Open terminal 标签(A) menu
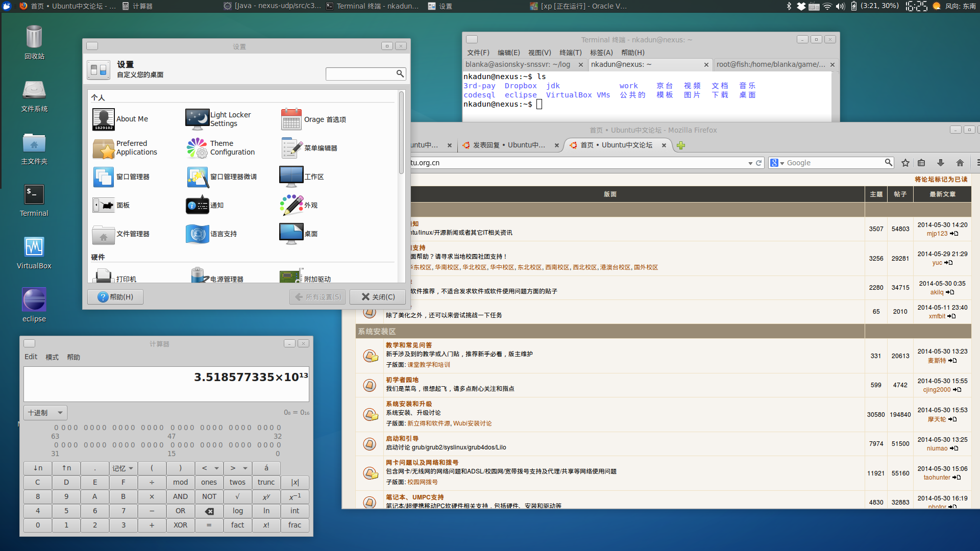This screenshot has width=980, height=551. pos(601,53)
